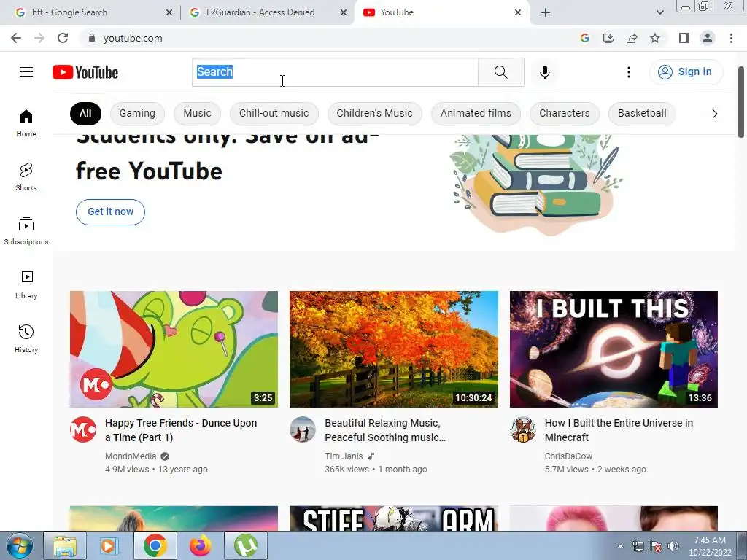
Task: Open Tim Janis channel name link
Action: click(x=344, y=456)
